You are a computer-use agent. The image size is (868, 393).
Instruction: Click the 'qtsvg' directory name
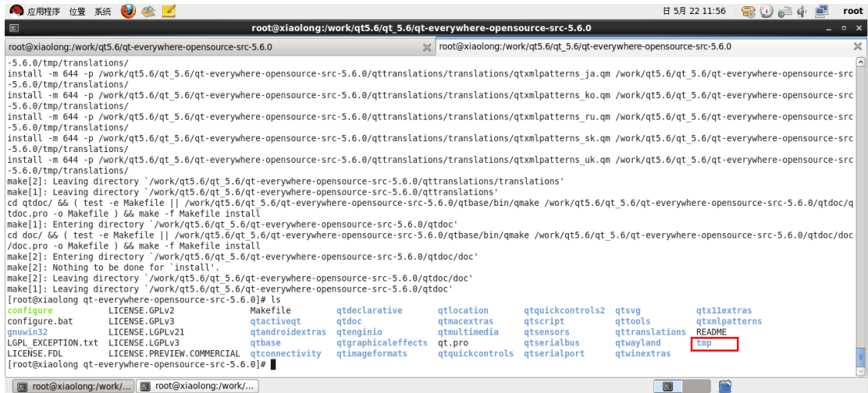(628, 310)
